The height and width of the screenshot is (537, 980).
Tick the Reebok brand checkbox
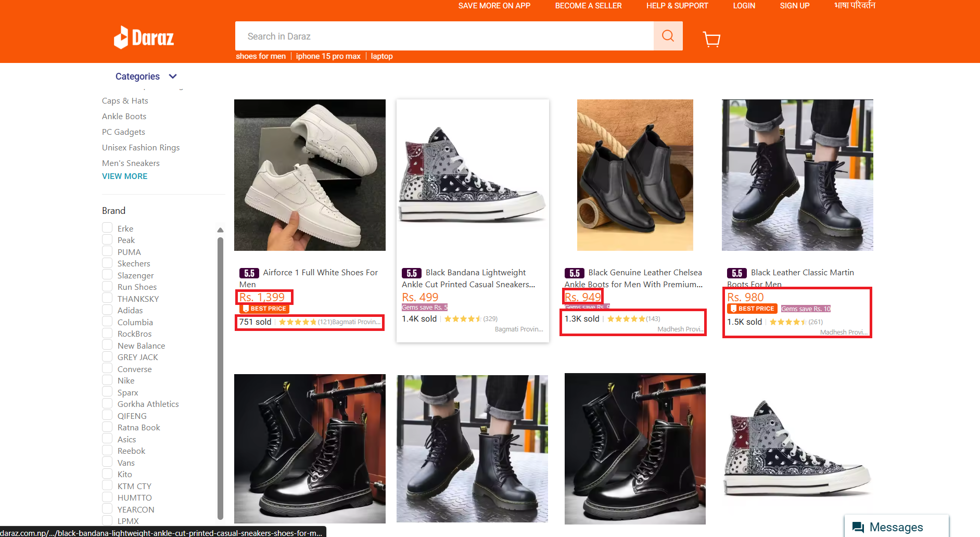[x=107, y=450]
